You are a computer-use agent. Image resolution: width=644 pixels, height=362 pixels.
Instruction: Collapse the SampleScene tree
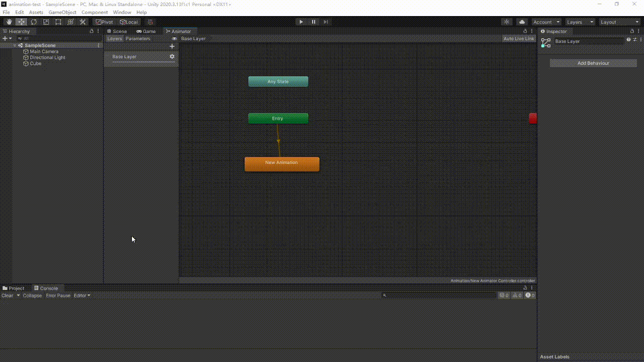(15, 45)
